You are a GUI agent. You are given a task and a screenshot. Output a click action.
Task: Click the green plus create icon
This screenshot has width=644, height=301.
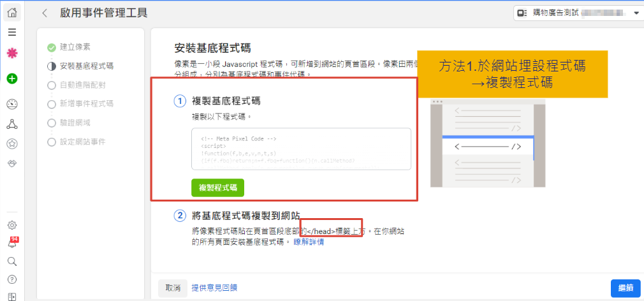pos(12,78)
